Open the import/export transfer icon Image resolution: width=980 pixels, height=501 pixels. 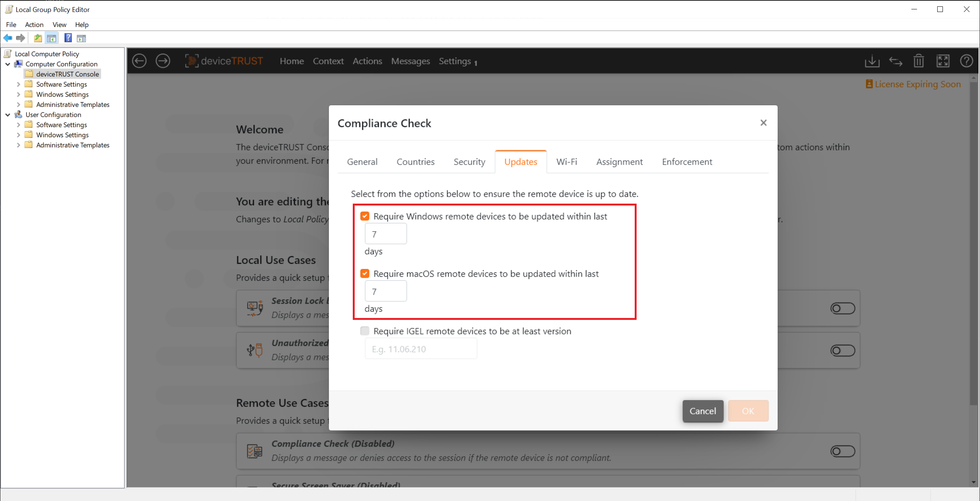click(896, 61)
